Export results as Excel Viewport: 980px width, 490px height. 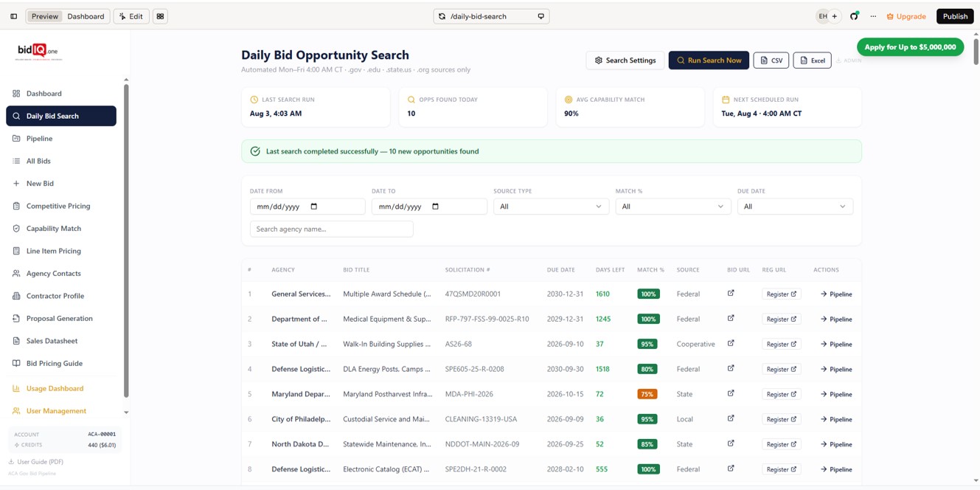click(812, 61)
